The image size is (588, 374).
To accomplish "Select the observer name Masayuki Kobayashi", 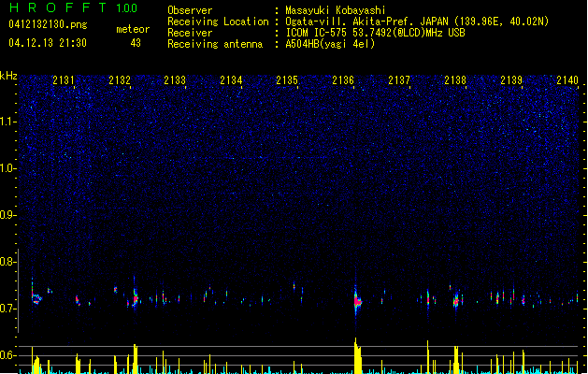I will coord(336,10).
